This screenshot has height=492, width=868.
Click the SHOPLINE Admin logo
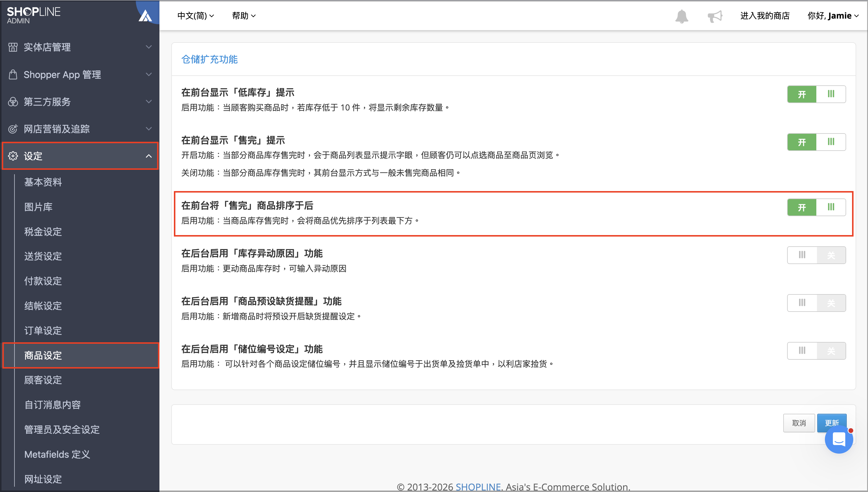tap(33, 15)
